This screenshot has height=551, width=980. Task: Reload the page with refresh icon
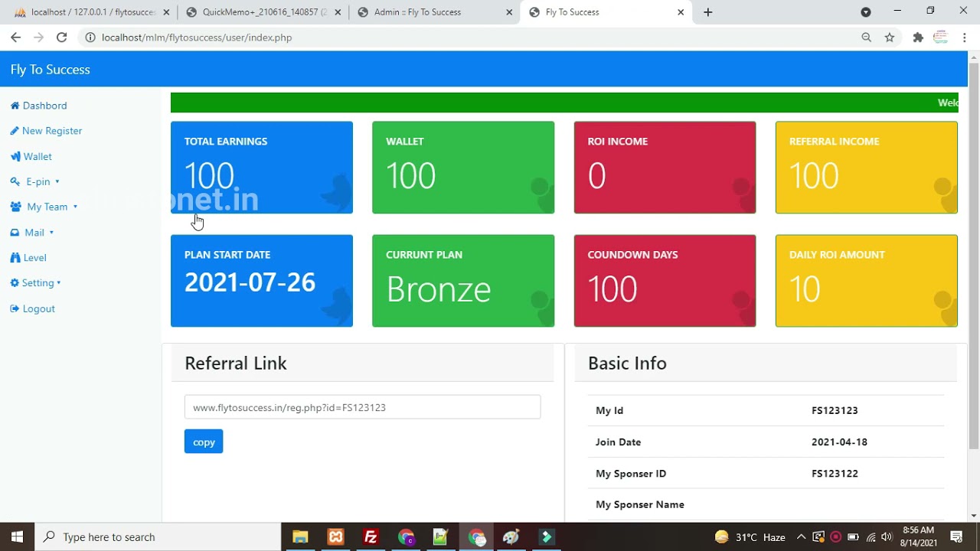tap(61, 37)
